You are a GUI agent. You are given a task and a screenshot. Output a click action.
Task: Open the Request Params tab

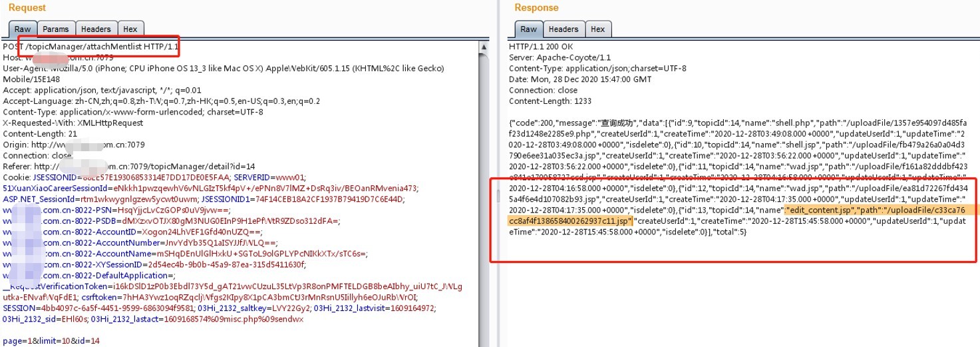[x=55, y=29]
